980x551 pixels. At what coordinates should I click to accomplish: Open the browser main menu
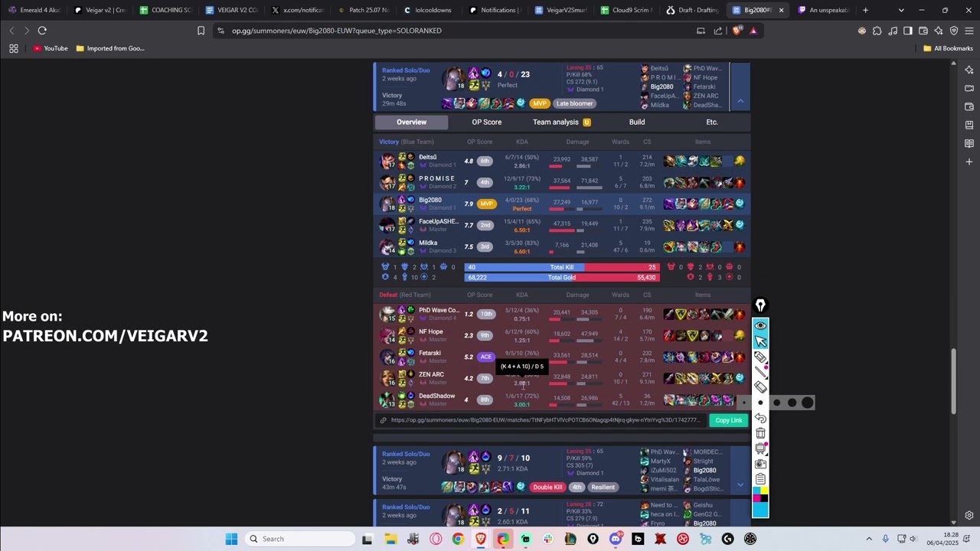(969, 31)
